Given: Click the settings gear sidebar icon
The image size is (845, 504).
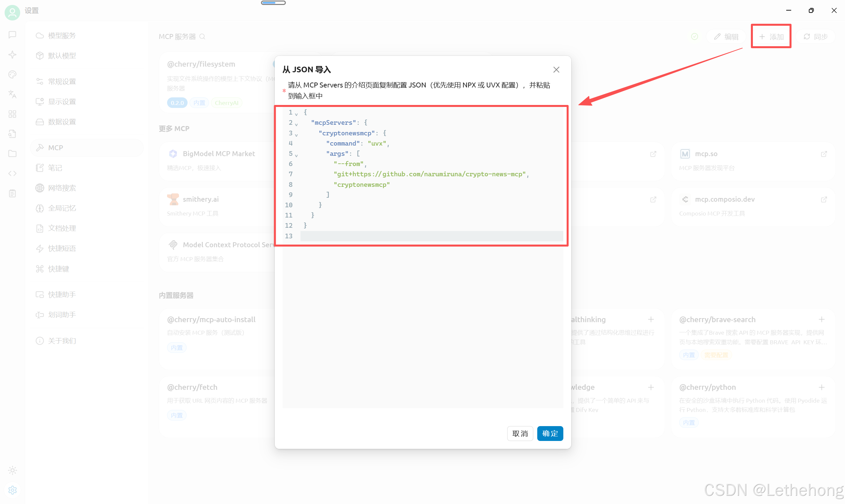Looking at the screenshot, I should pos(12,490).
